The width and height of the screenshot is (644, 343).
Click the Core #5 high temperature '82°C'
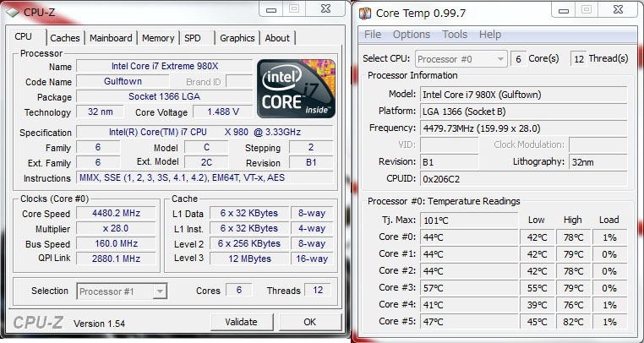tap(573, 322)
